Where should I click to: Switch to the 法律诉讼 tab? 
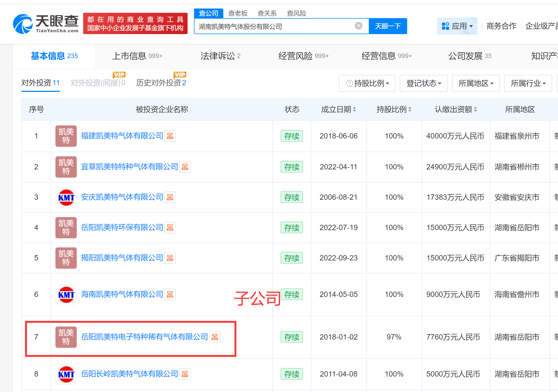click(x=220, y=56)
